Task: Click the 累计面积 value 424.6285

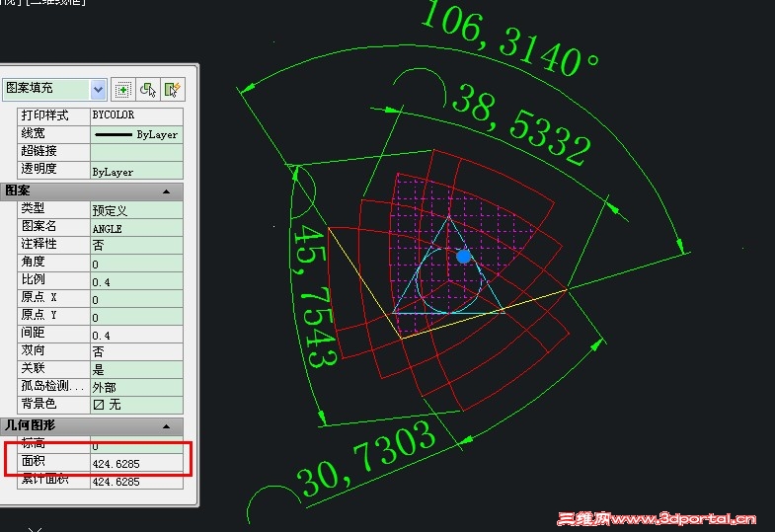Action: click(x=136, y=481)
